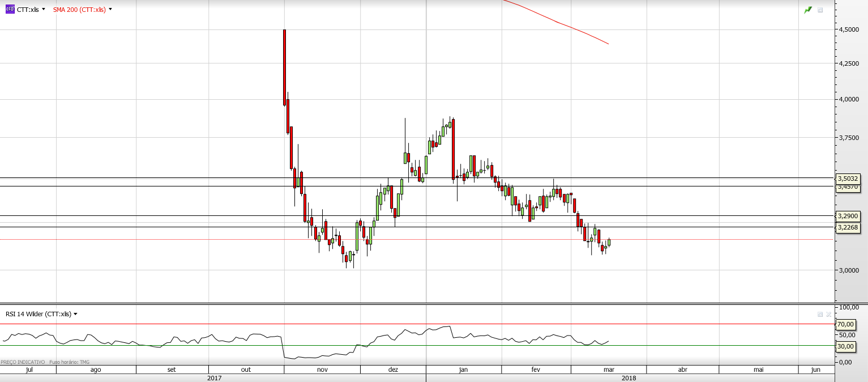Image resolution: width=868 pixels, height=382 pixels.
Task: Click the RSI 30,00 oversold level label
Action: click(x=845, y=346)
